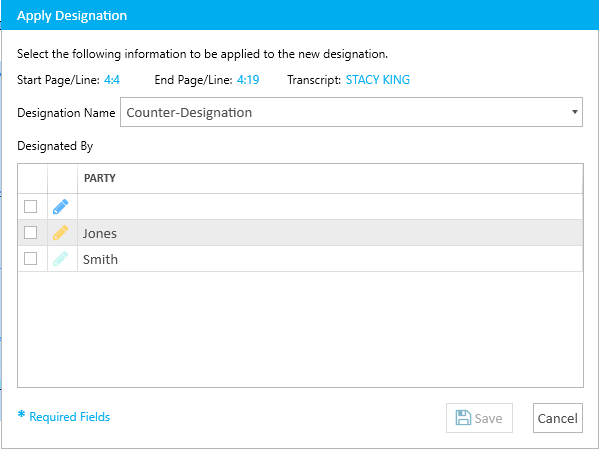Click the 4:4 start page/line value
Screen dimensions: 600x450
click(112, 80)
